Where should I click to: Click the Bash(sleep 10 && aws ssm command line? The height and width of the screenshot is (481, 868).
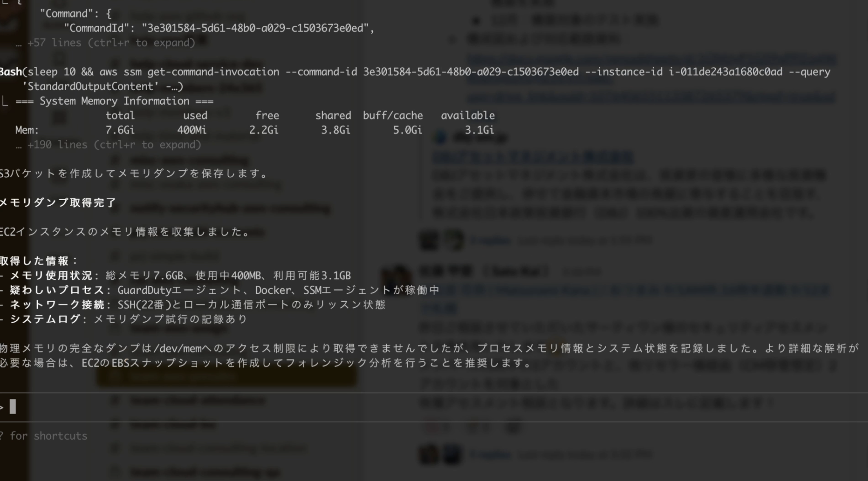coord(415,72)
